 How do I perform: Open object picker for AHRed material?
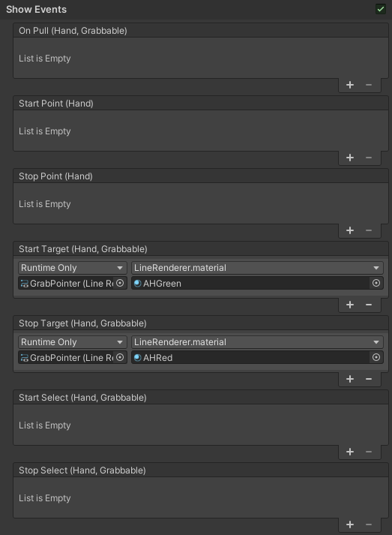(376, 358)
